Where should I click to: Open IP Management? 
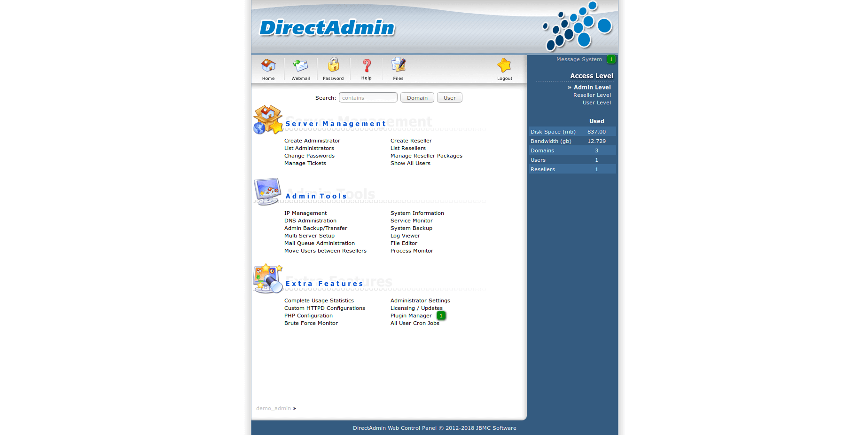coord(305,213)
